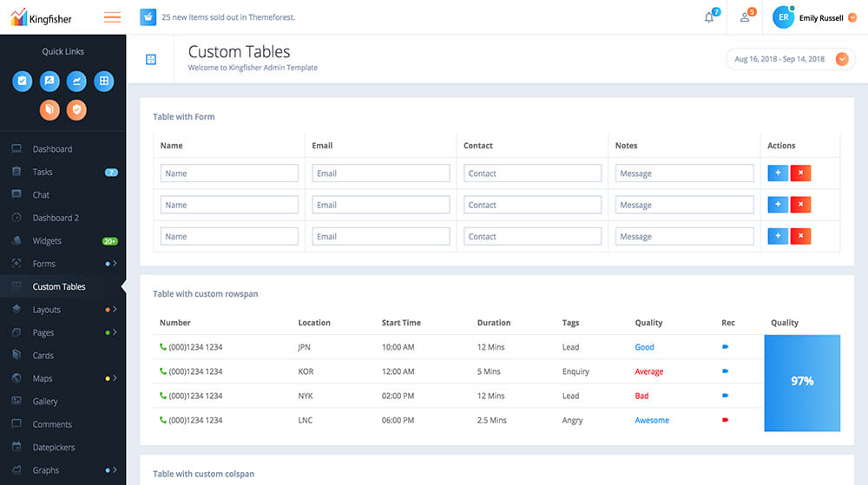Click the grid quick link icon
This screenshot has height=485, width=868.
103,82
